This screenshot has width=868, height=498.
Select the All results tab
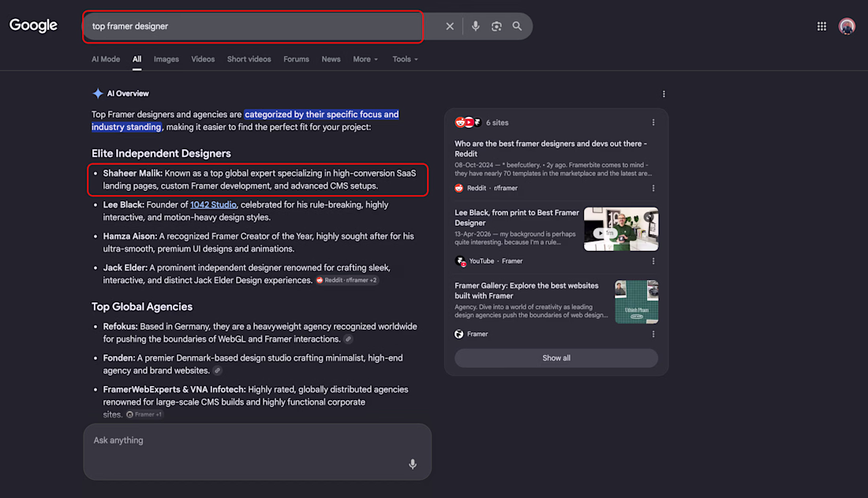click(x=137, y=59)
